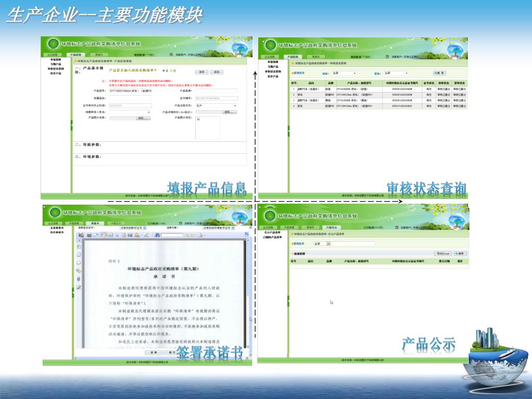The width and height of the screenshot is (532, 399).
Task: Open 历史产品 in 审核状态查询 panel sidebar
Action: [x=273, y=76]
